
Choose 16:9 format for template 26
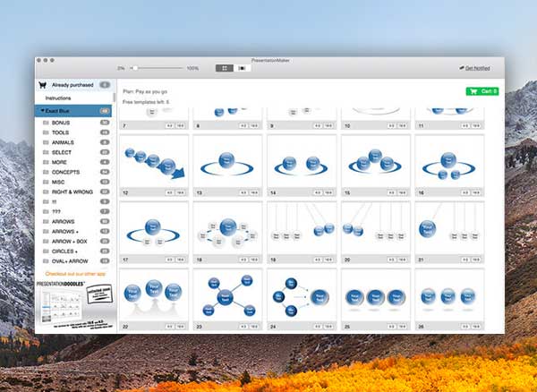pyautogui.click(x=476, y=327)
